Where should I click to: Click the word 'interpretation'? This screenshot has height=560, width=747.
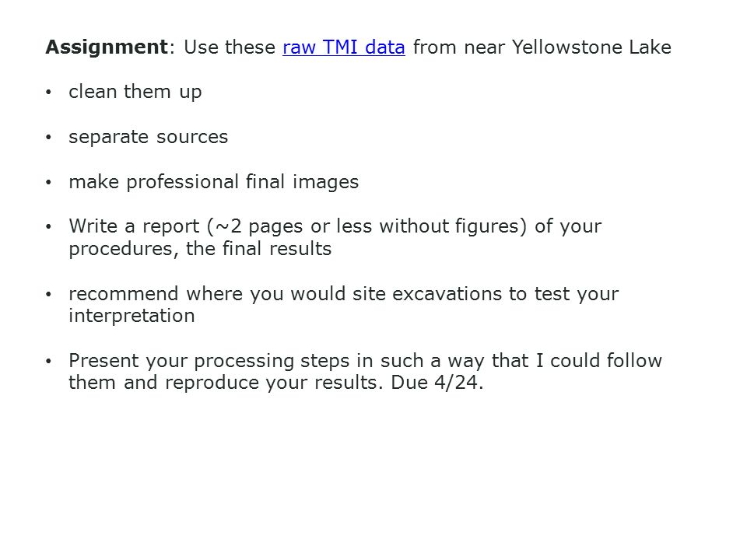[x=132, y=316]
